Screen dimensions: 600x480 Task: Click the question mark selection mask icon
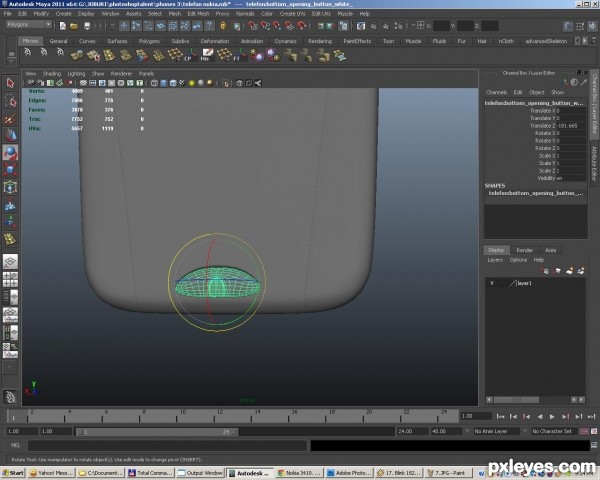[209, 26]
